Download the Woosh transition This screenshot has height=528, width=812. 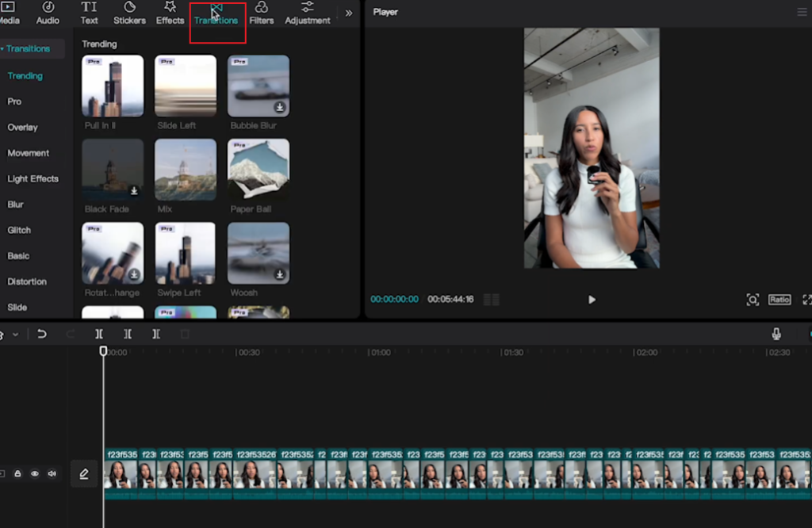pos(280,274)
